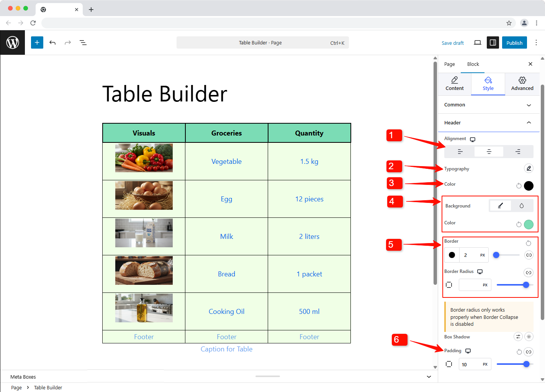Select right alignment for header

(518, 152)
